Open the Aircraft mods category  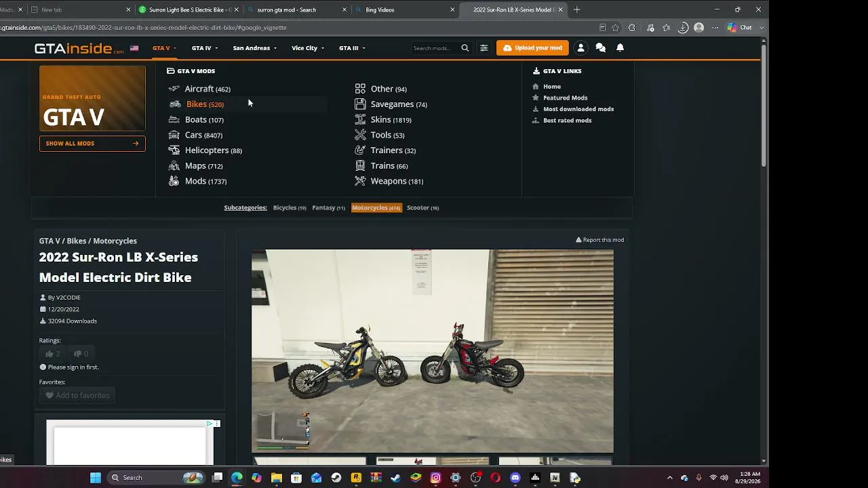pyautogui.click(x=208, y=89)
